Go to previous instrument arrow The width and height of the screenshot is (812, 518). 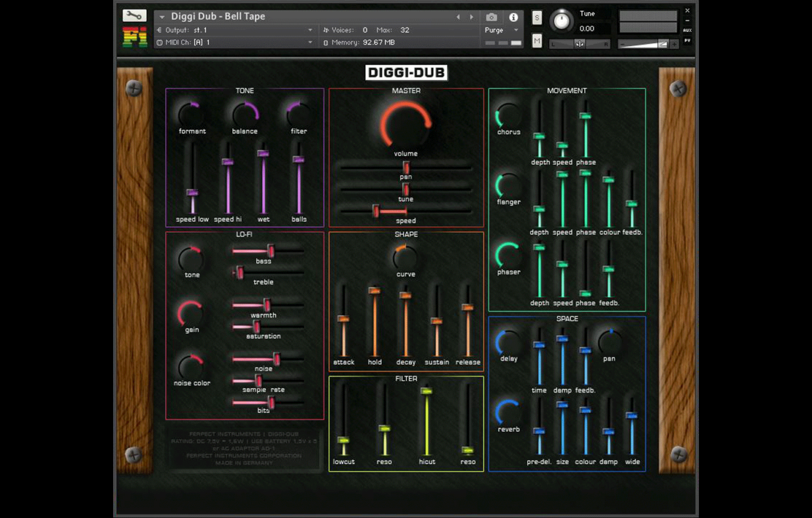click(x=458, y=17)
